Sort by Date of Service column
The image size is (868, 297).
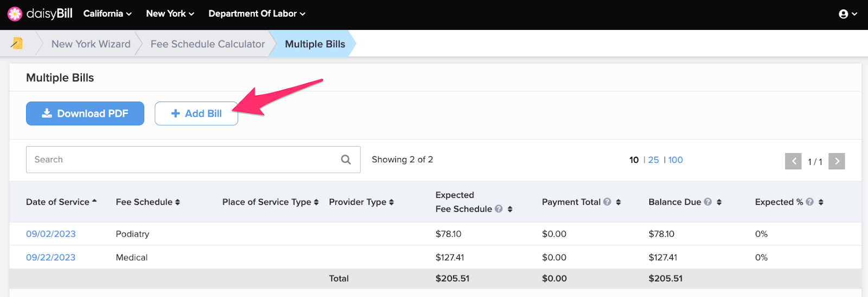point(61,202)
